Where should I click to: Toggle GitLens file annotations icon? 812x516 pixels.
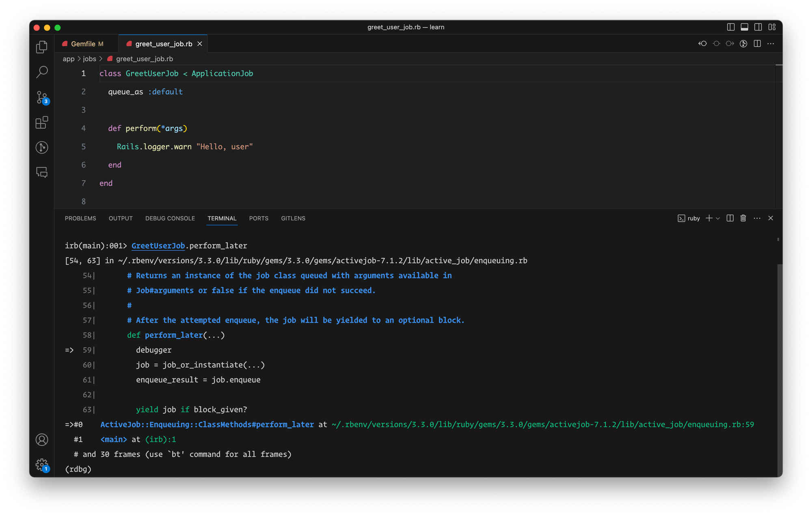pos(743,44)
